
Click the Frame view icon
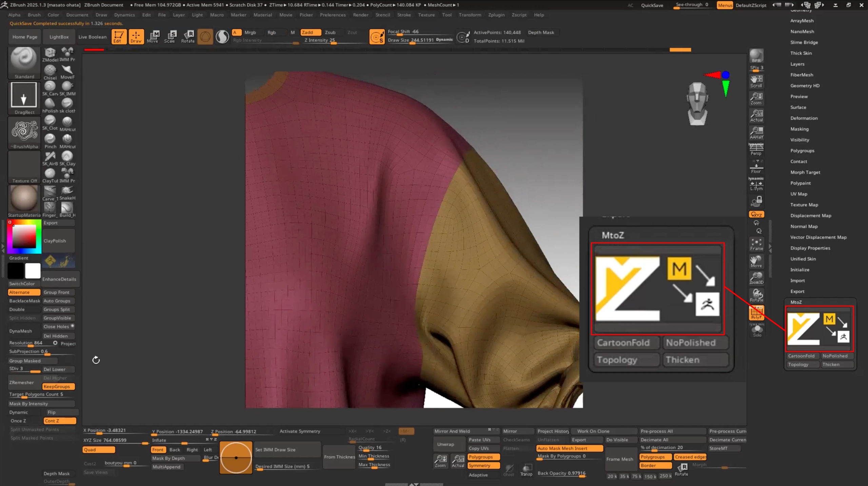click(x=756, y=244)
